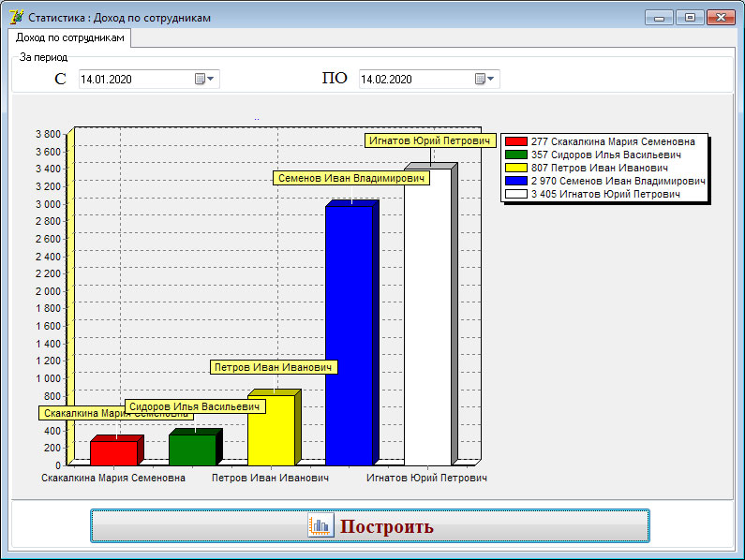Click the chart icon on the Построить button
This screenshot has height=560, width=745.
point(320,526)
